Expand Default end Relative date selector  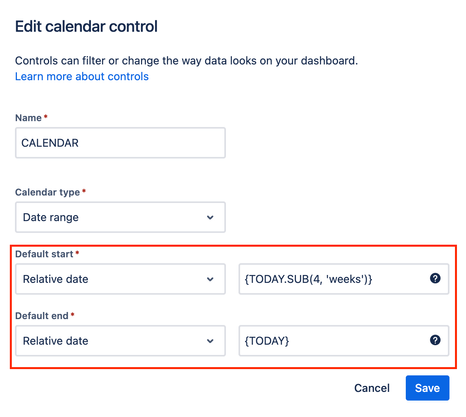tap(120, 341)
